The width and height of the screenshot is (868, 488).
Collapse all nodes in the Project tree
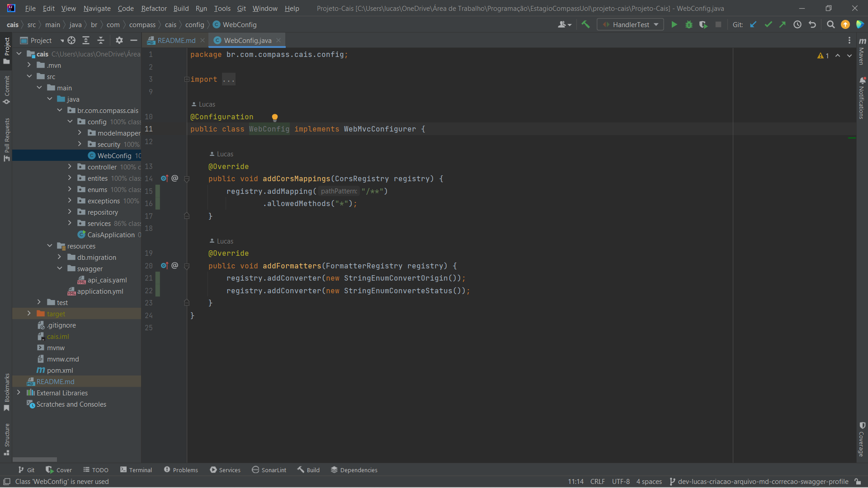[101, 40]
